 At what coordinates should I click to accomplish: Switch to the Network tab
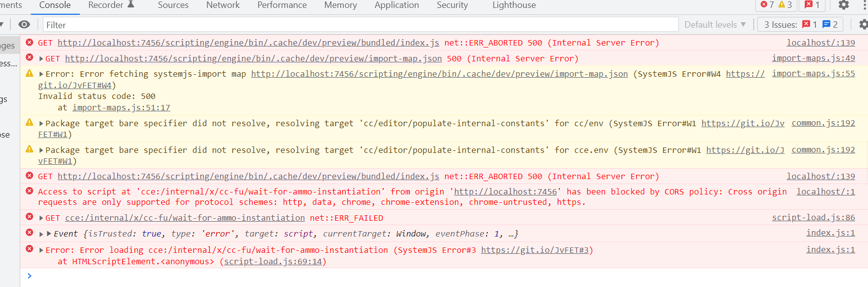coord(223,5)
